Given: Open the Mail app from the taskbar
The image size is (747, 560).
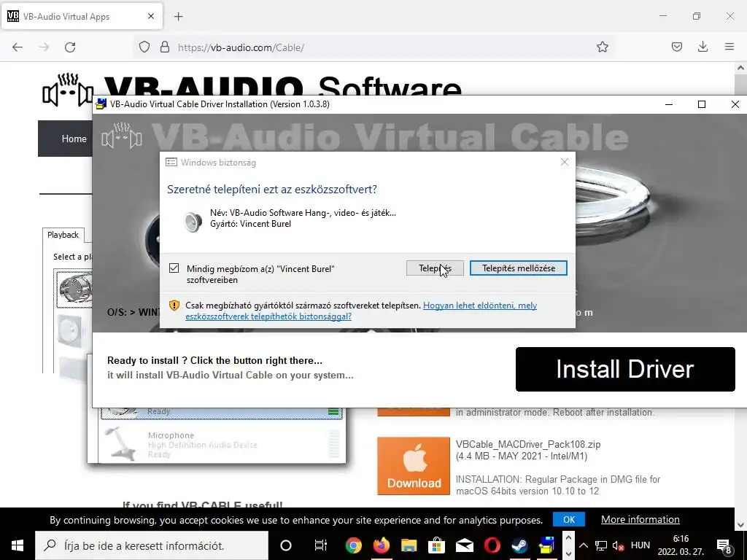Looking at the screenshot, I should point(464,545).
